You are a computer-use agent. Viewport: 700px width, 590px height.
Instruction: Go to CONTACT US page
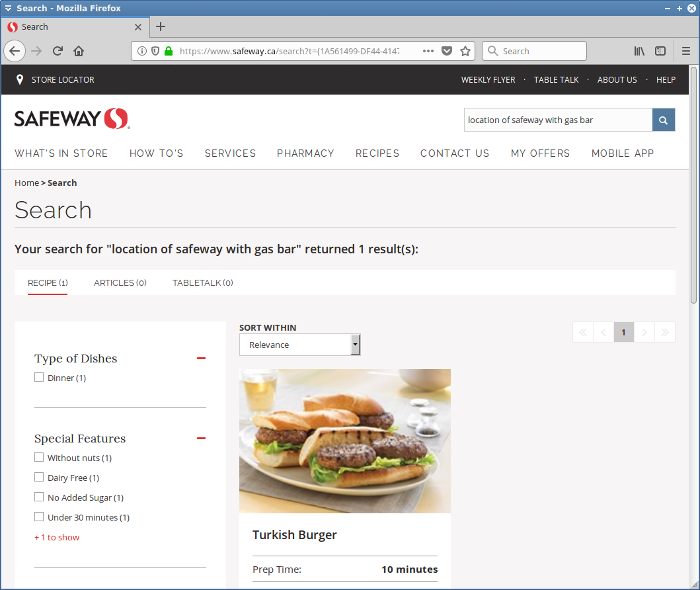[455, 153]
